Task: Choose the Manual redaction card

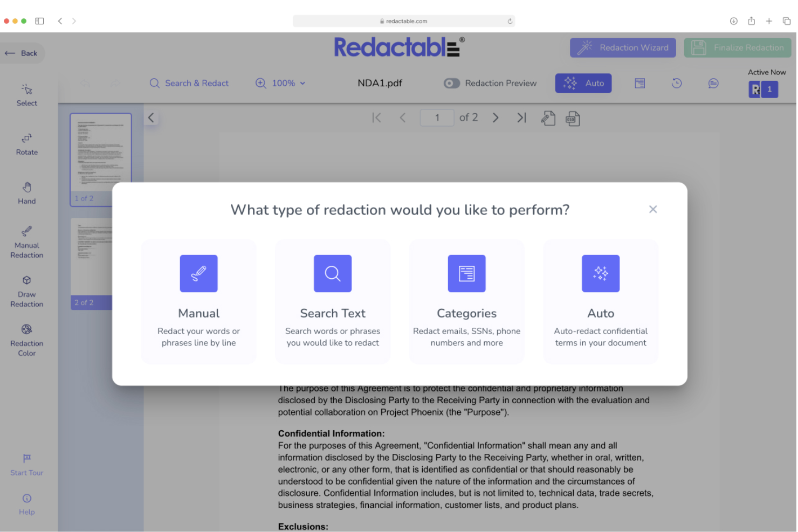Action: 198,302
